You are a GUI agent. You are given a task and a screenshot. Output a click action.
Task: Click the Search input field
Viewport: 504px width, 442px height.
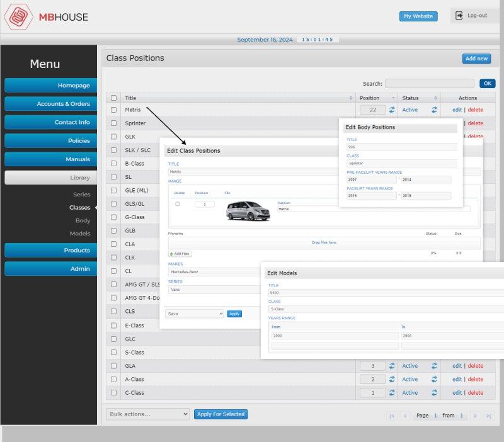point(430,84)
